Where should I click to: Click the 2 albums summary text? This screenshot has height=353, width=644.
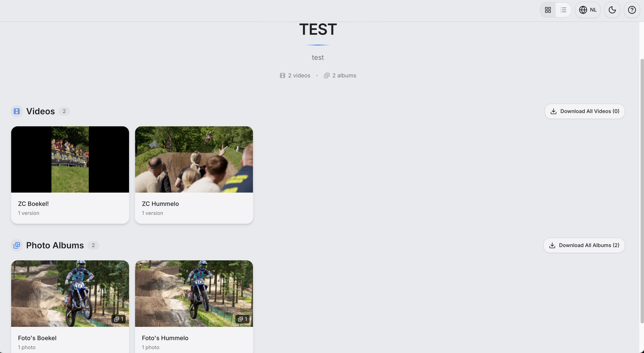(344, 75)
